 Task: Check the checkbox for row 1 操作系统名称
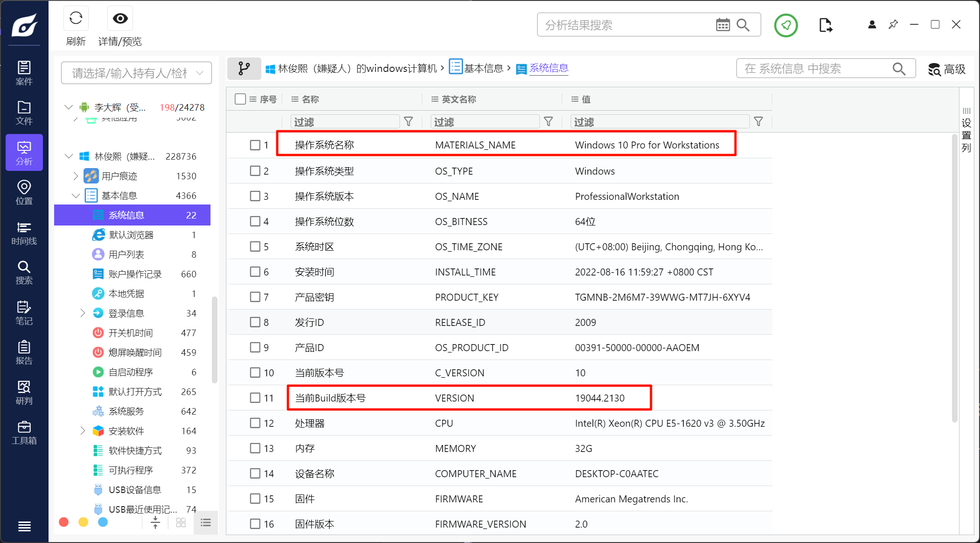255,145
